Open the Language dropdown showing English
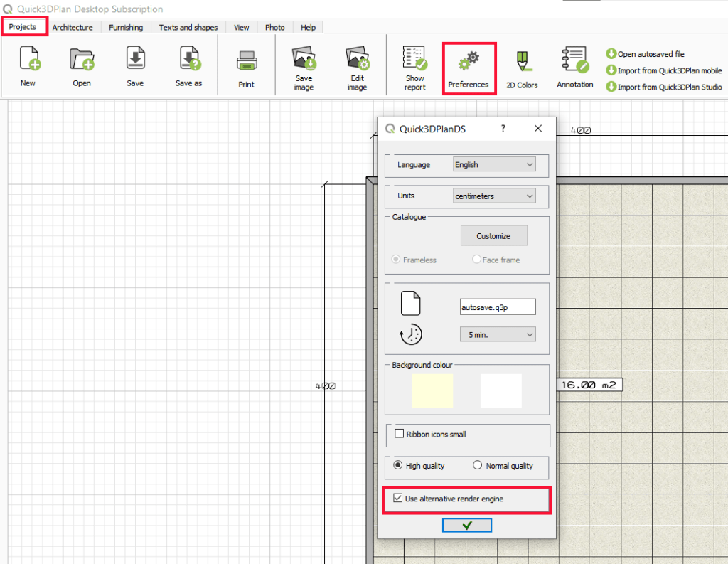728x564 pixels. (x=494, y=164)
